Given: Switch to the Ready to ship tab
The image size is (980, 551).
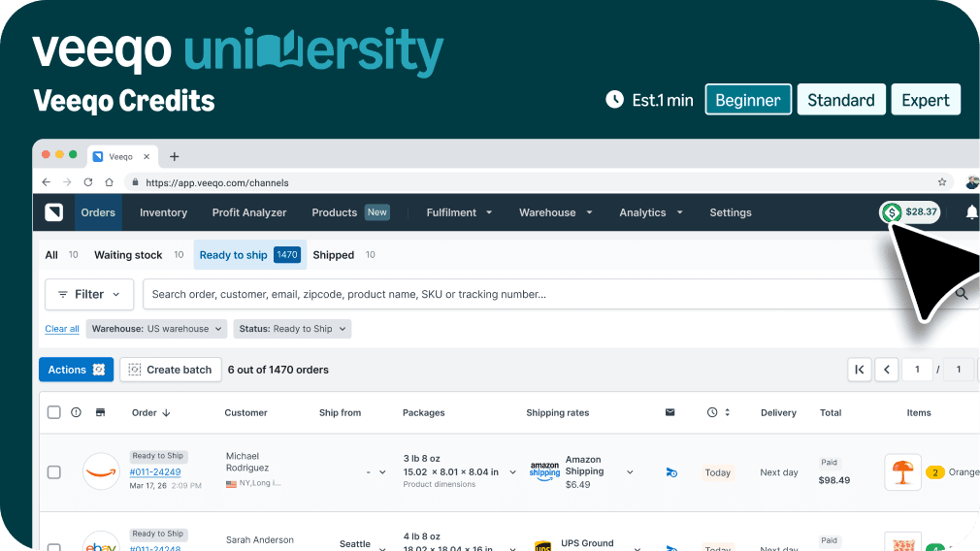Looking at the screenshot, I should pos(250,255).
